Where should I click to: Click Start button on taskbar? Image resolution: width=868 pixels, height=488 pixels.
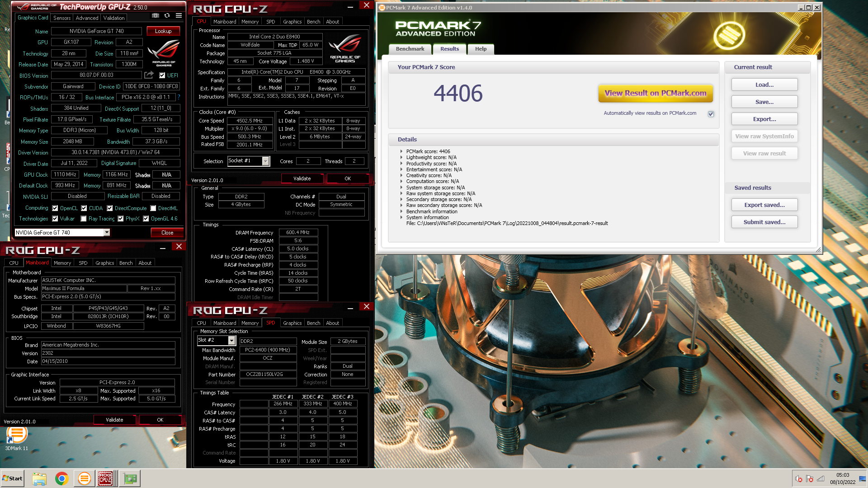tap(12, 479)
